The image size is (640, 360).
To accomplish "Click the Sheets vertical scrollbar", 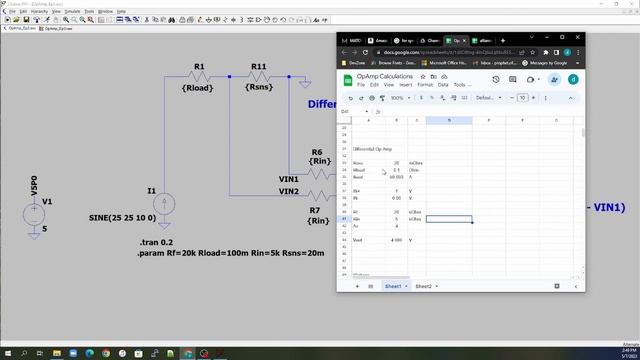I will [583, 133].
